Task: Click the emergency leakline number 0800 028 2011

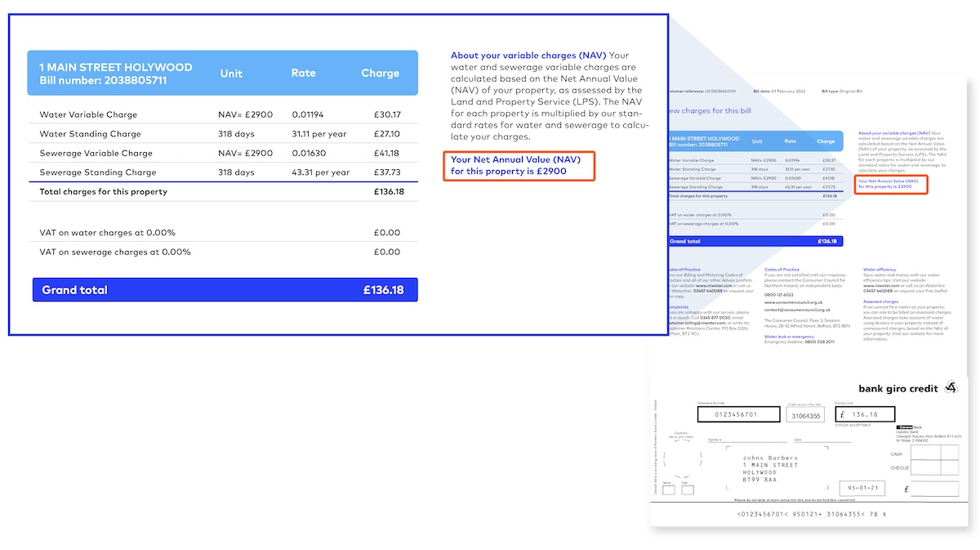Action: point(822,342)
